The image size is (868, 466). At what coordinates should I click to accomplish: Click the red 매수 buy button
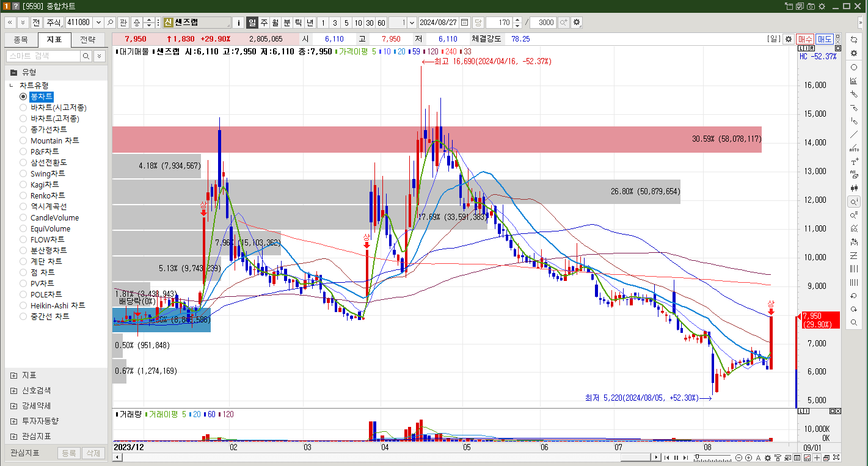[805, 38]
